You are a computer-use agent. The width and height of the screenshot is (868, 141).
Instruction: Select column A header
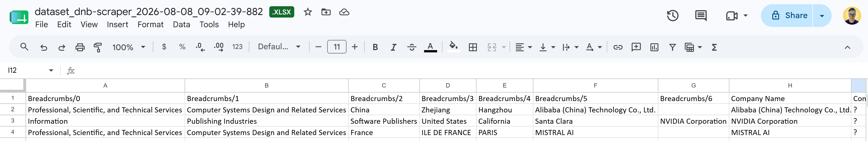point(105,86)
